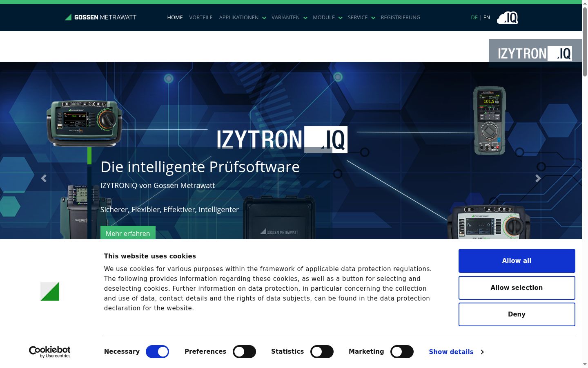Click the Deny cookies button
Screen dimensions: 588x368
click(517, 314)
